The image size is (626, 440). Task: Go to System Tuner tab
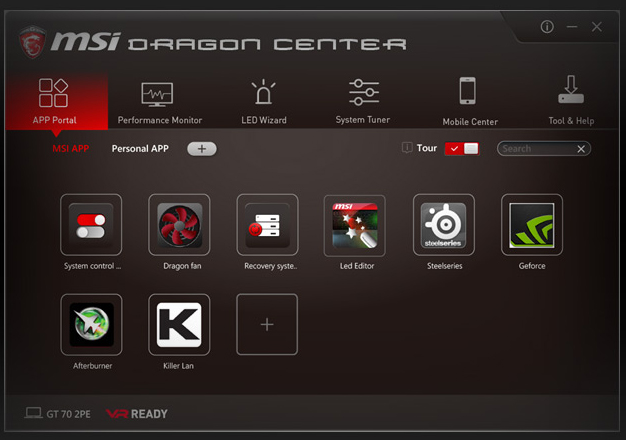(x=363, y=102)
